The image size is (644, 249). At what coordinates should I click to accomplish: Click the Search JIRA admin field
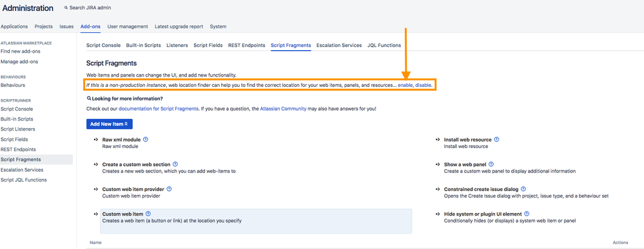click(x=88, y=8)
